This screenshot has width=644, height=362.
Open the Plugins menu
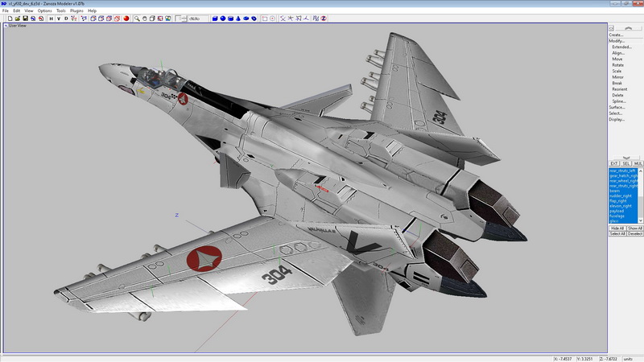point(76,10)
